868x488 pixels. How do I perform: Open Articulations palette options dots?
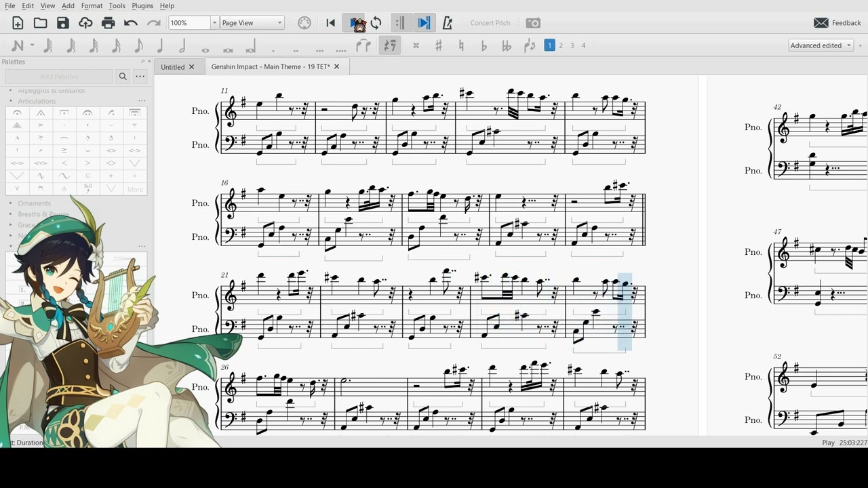pyautogui.click(x=142, y=101)
